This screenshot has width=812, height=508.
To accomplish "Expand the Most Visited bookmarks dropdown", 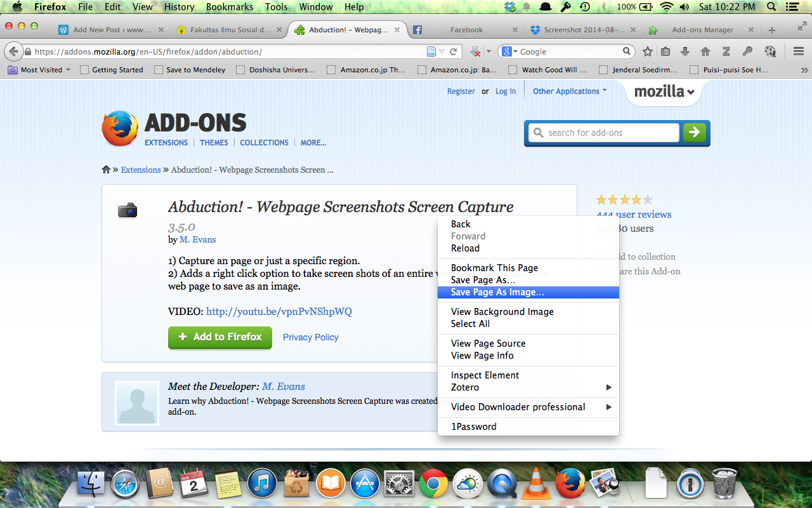I will coord(39,70).
